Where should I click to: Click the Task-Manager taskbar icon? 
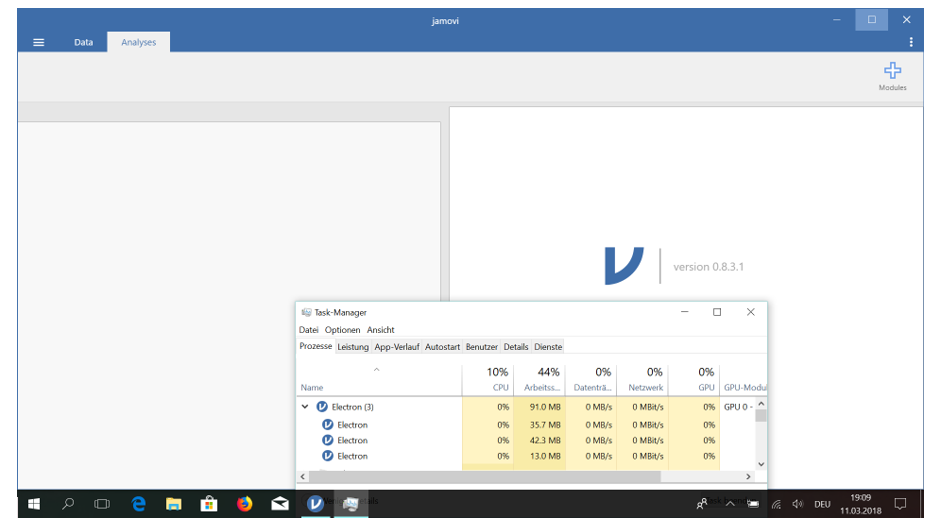click(351, 504)
